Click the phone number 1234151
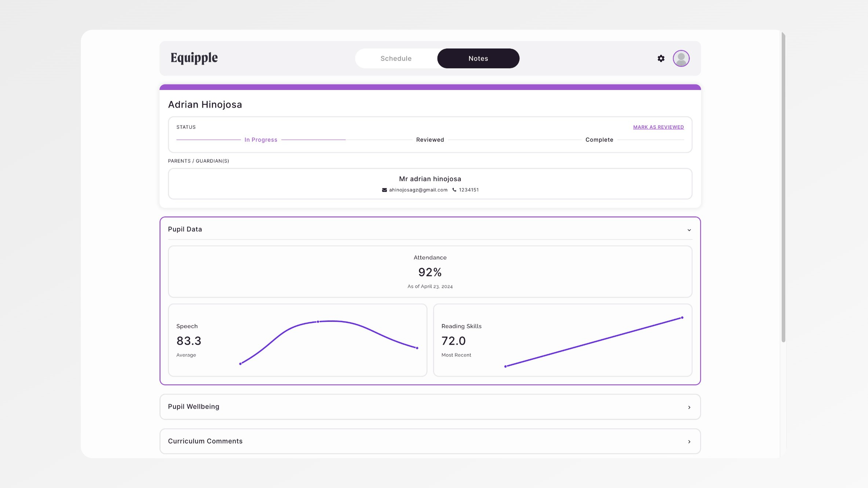Image resolution: width=868 pixels, height=488 pixels. tap(469, 190)
